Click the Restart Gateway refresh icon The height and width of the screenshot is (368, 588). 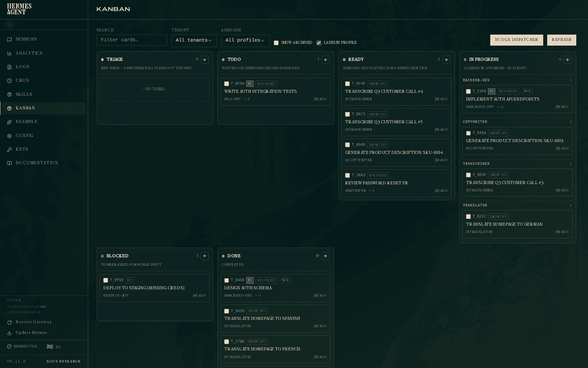click(9, 322)
